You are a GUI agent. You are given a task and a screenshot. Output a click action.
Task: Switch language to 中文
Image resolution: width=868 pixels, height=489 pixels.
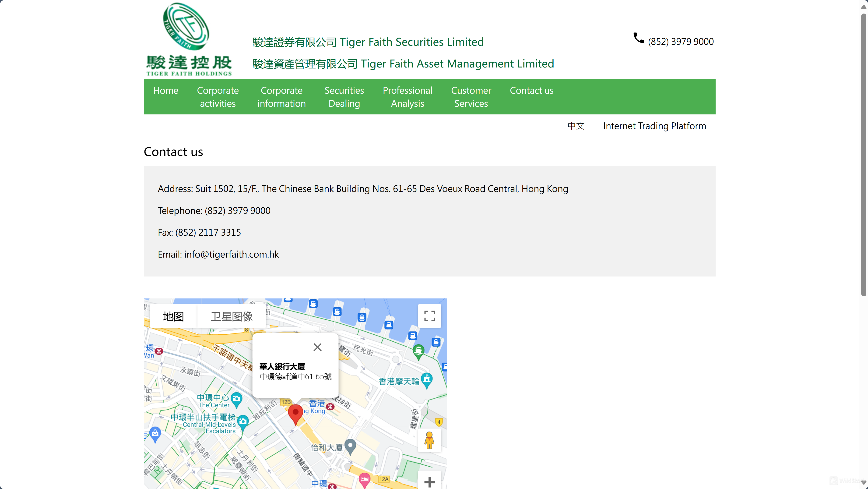tap(576, 126)
